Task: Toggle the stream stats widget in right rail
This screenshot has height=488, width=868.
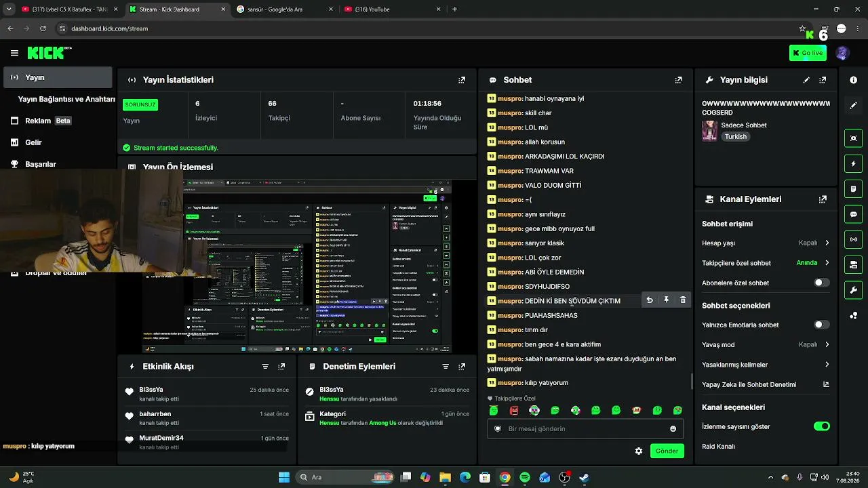Action: (x=853, y=239)
